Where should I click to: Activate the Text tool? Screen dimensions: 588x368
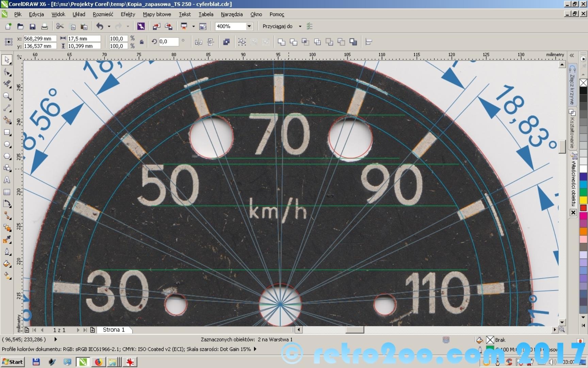(x=7, y=180)
